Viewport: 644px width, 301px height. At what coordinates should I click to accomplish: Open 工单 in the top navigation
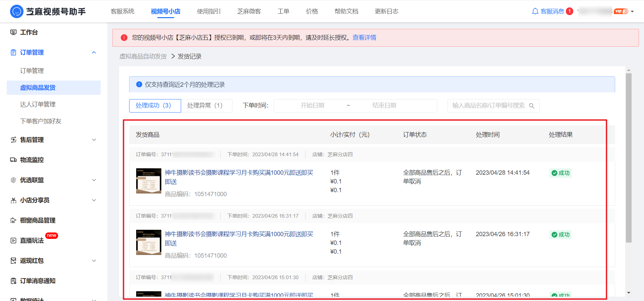[x=283, y=11]
